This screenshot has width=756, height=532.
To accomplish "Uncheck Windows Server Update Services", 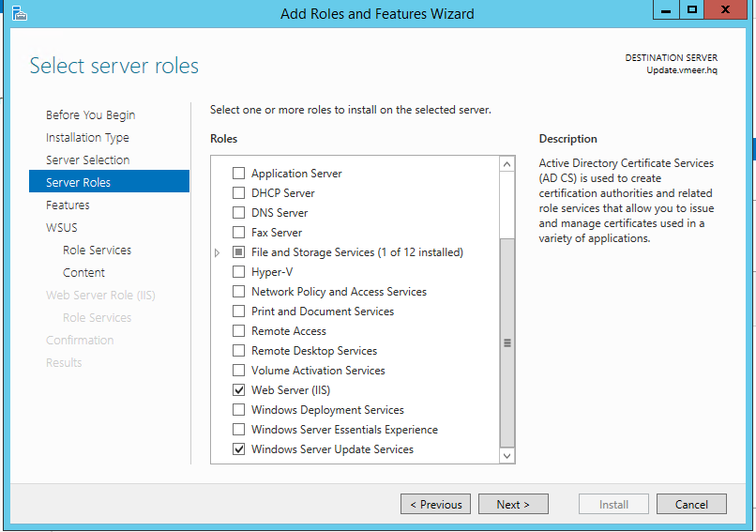I will click(x=238, y=449).
